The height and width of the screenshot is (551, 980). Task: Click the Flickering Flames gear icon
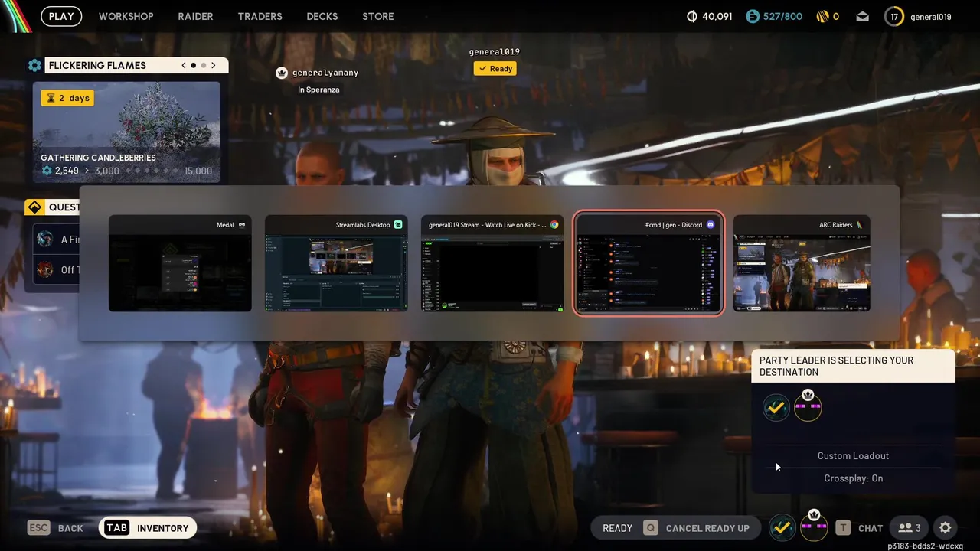pyautogui.click(x=34, y=65)
